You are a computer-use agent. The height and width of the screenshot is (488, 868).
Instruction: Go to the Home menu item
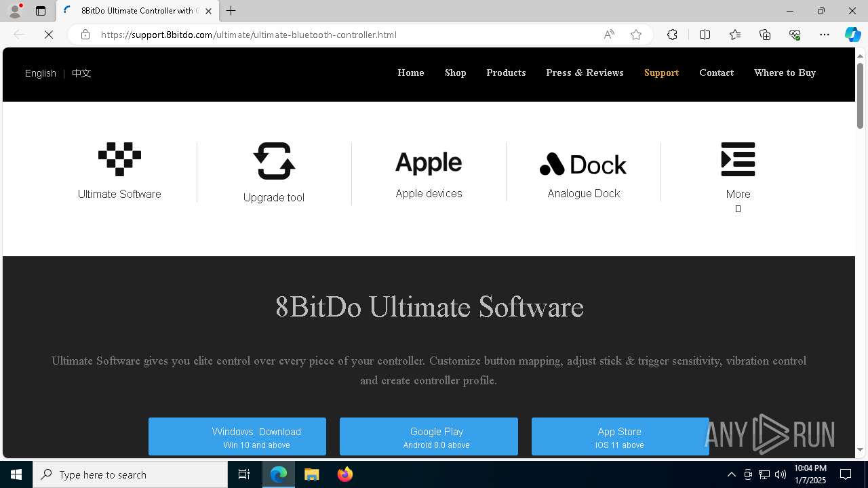click(x=411, y=73)
